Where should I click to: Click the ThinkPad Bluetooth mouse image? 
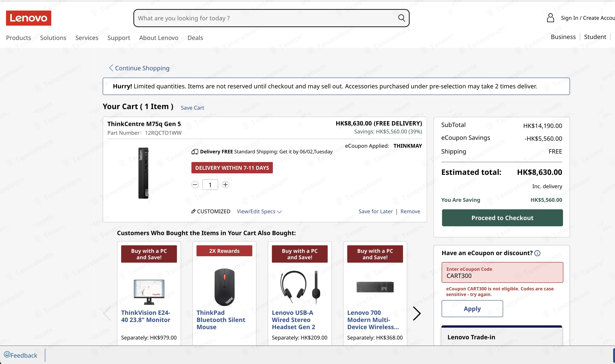(x=224, y=287)
